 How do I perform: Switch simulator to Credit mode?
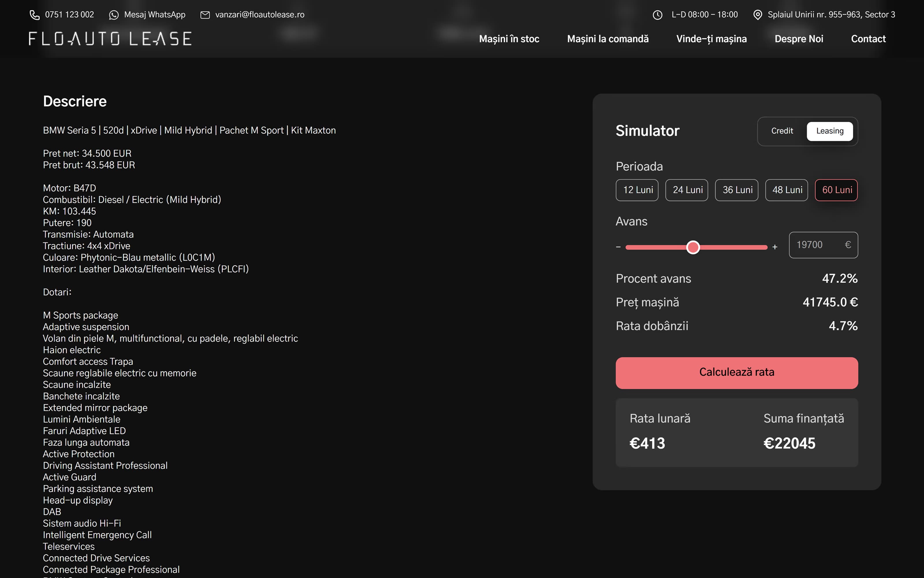[x=782, y=131]
